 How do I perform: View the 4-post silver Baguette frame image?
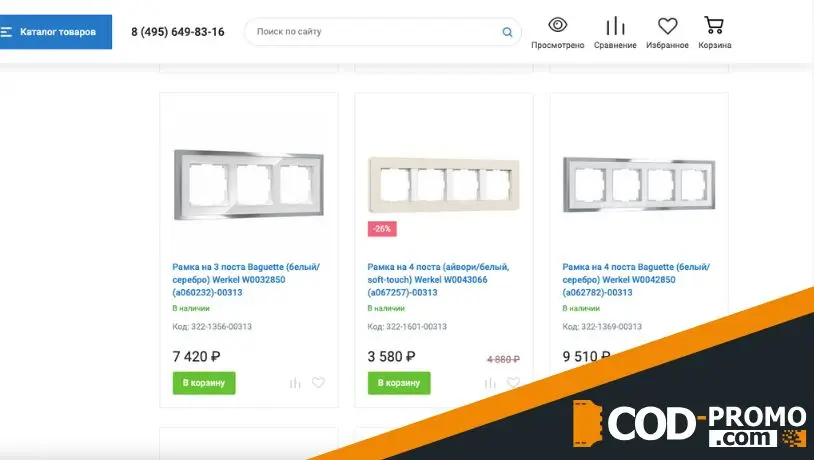(639, 184)
